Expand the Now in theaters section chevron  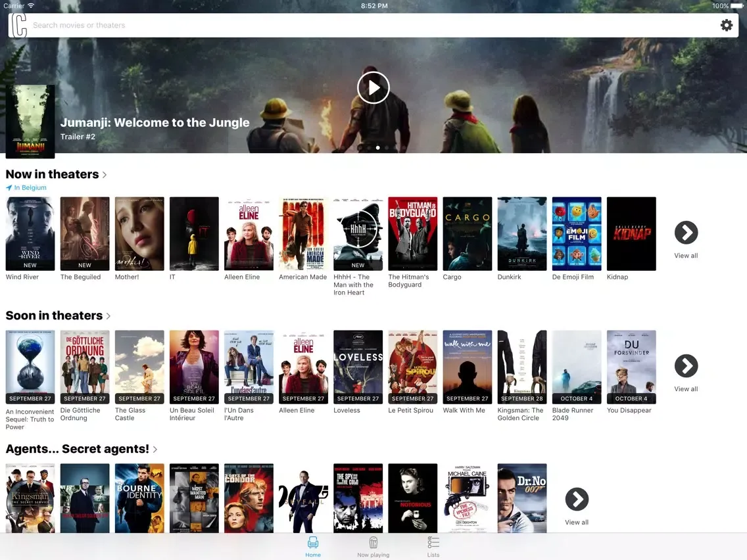(x=105, y=175)
